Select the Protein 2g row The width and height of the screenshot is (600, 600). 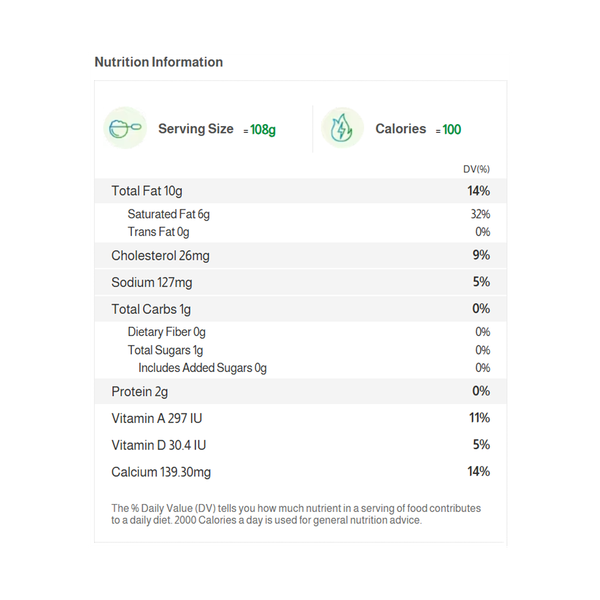(x=300, y=391)
